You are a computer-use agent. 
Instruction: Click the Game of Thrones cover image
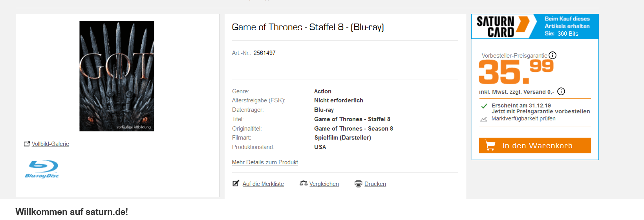pyautogui.click(x=117, y=76)
